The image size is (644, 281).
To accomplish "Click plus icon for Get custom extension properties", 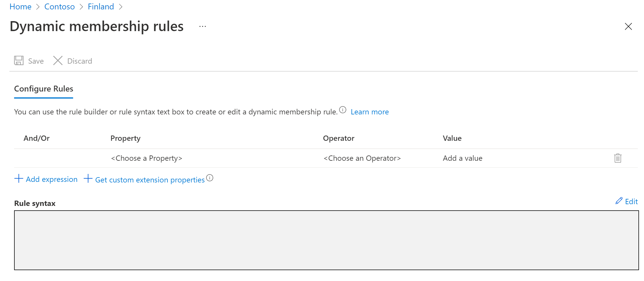I will coord(88,179).
